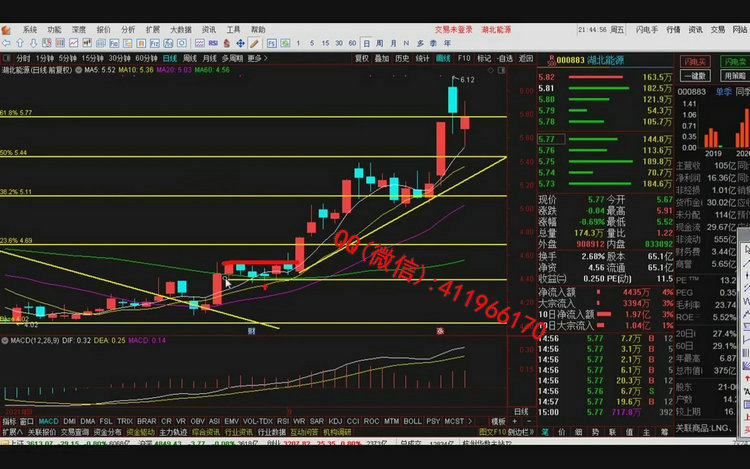Click the 叠加 overlay button
The image size is (750, 469).
pos(382,58)
